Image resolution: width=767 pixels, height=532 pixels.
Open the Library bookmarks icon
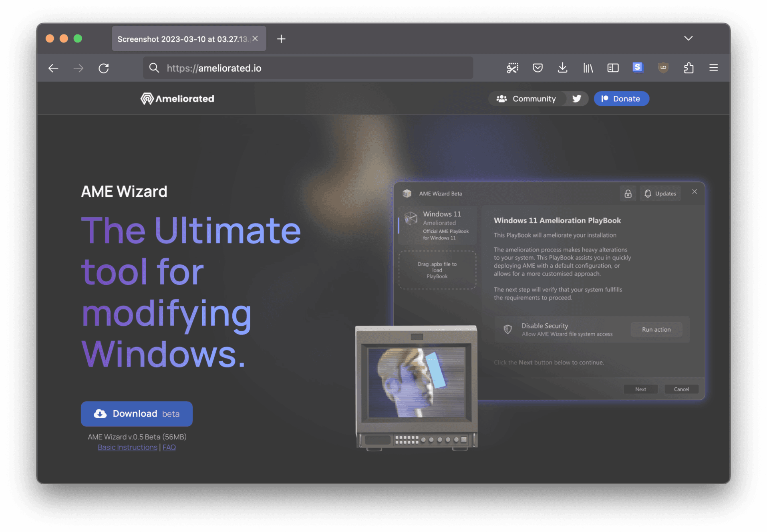point(588,68)
